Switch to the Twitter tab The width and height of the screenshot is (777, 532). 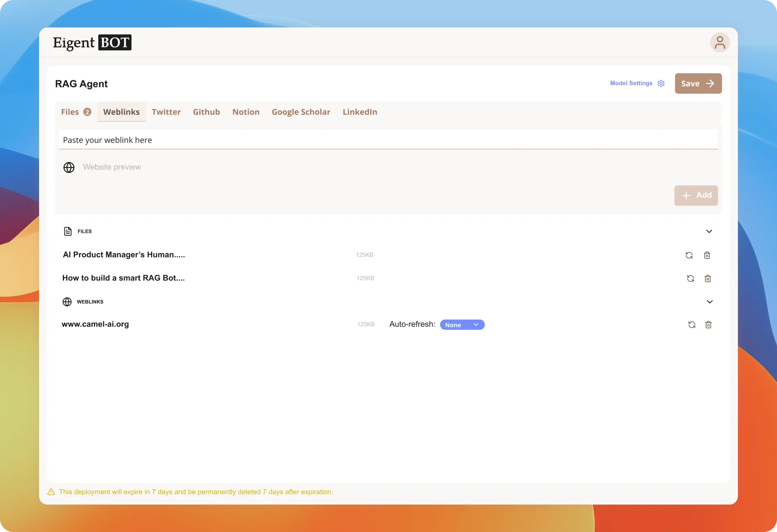(166, 112)
